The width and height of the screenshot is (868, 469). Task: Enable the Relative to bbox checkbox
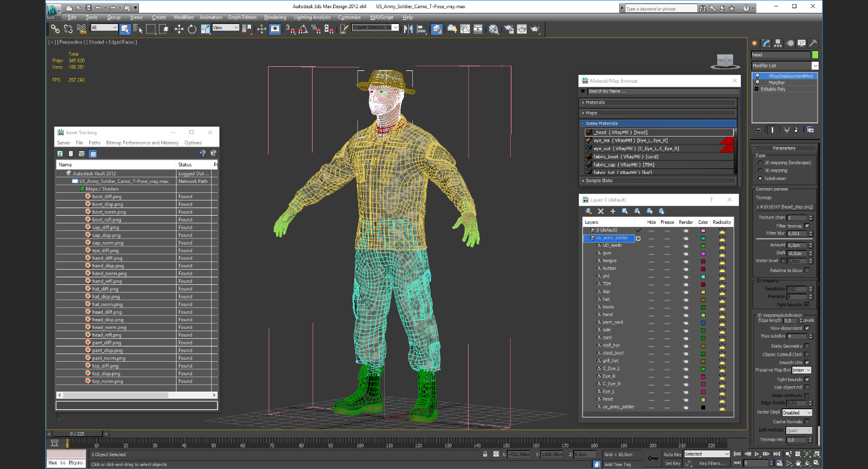pyautogui.click(x=807, y=270)
